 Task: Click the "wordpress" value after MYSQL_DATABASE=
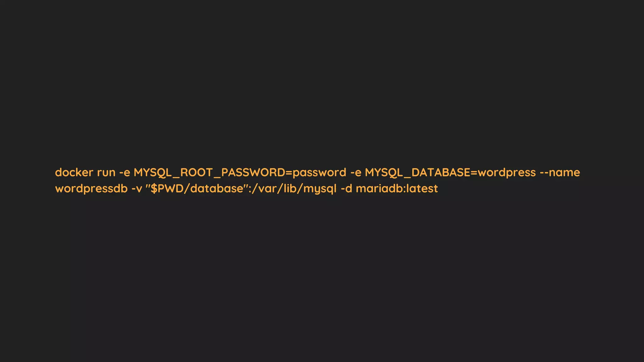[x=507, y=173]
